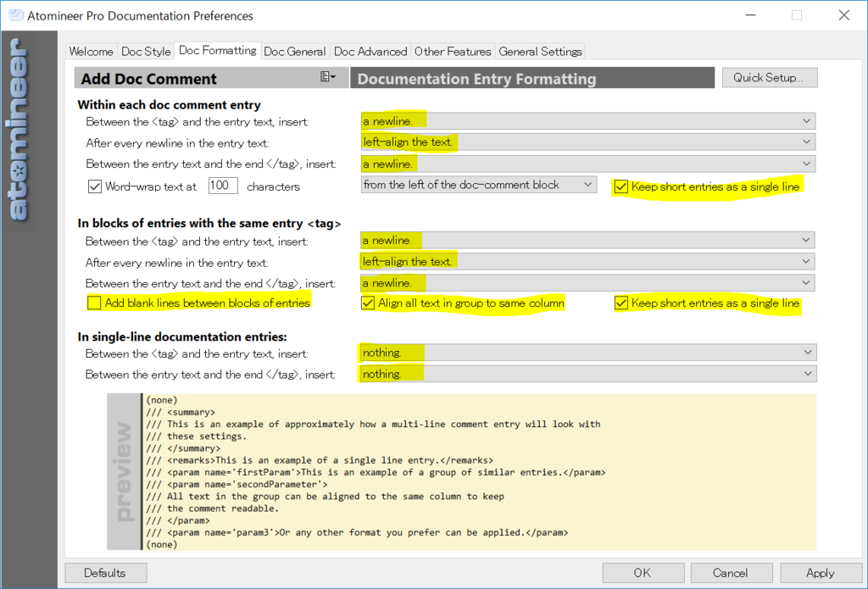Viewport: 868px width, 589px height.
Task: Toggle Align all text in group to same column
Action: [368, 303]
